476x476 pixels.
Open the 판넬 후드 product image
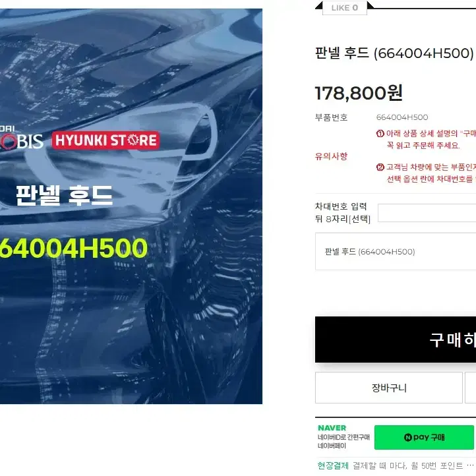click(131, 206)
